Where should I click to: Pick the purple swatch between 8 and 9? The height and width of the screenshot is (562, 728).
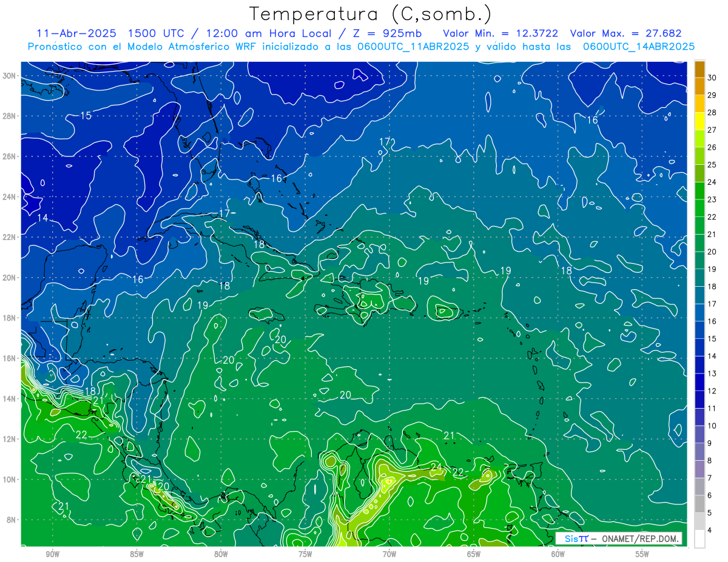[x=699, y=452]
